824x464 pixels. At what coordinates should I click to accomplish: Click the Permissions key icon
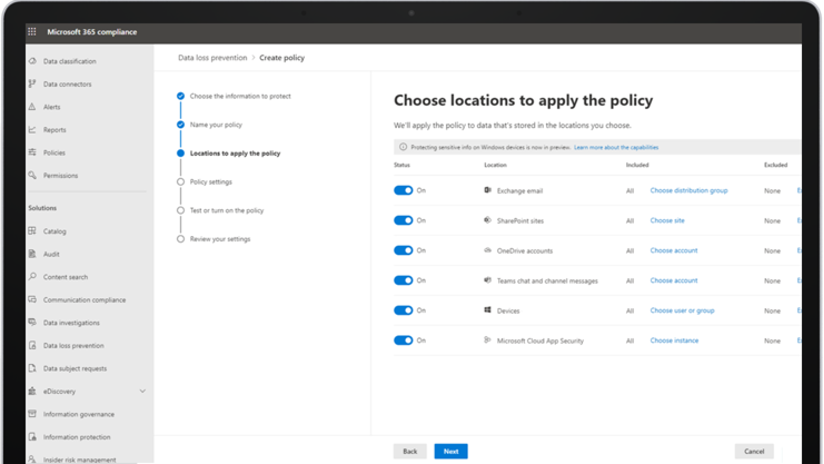pos(33,175)
